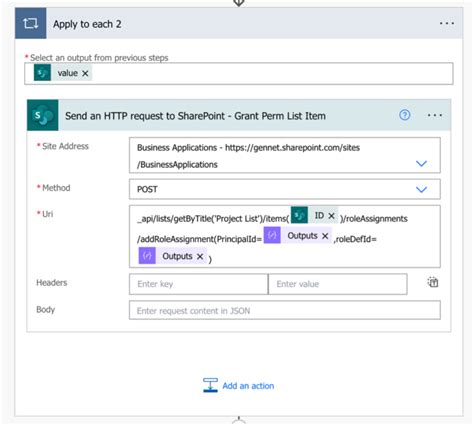Image resolution: width=474 pixels, height=426 pixels.
Task: Expand the Method dropdown
Action: click(421, 189)
